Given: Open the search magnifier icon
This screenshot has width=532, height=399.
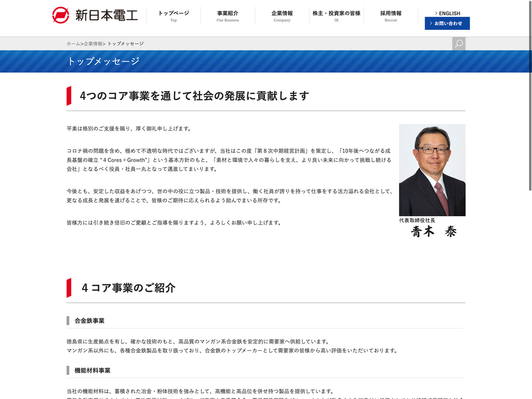Looking at the screenshot, I should coord(459,44).
